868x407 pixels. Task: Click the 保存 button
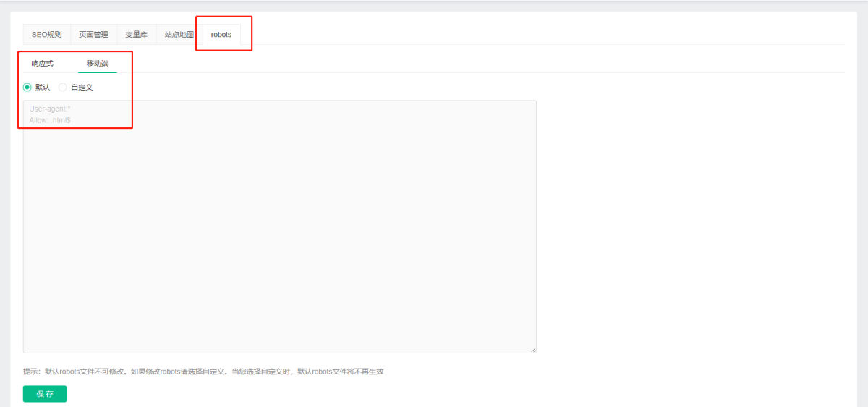45,394
